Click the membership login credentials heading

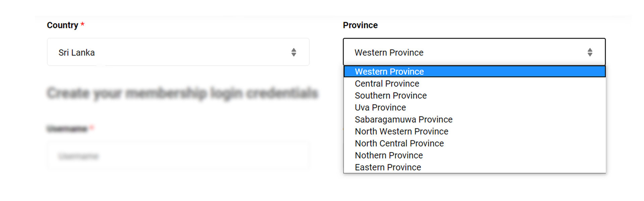coord(182,93)
